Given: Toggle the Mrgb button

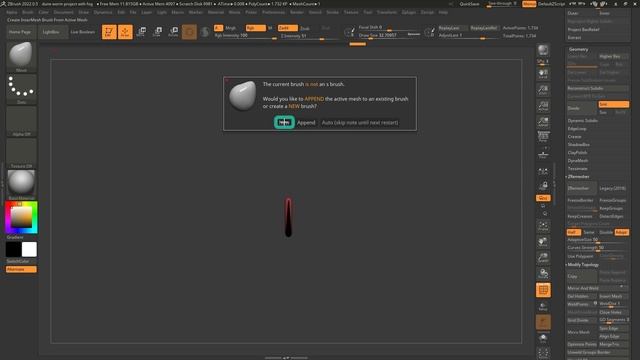Looking at the screenshot, I should click(x=231, y=28).
